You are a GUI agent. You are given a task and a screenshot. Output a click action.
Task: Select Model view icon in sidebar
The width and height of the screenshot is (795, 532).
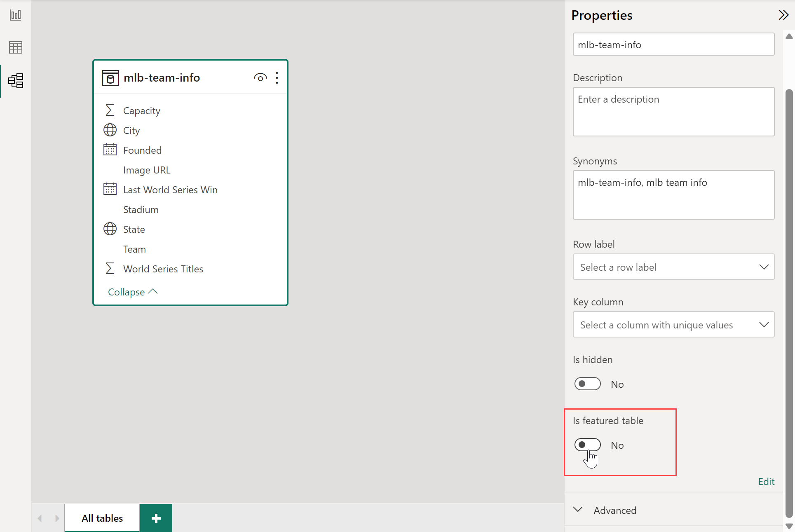16,81
